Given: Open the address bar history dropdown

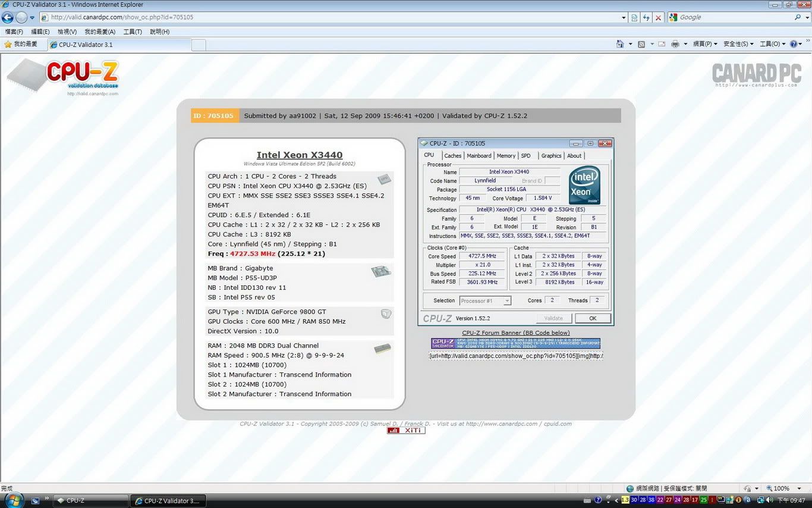Looking at the screenshot, I should tap(624, 18).
